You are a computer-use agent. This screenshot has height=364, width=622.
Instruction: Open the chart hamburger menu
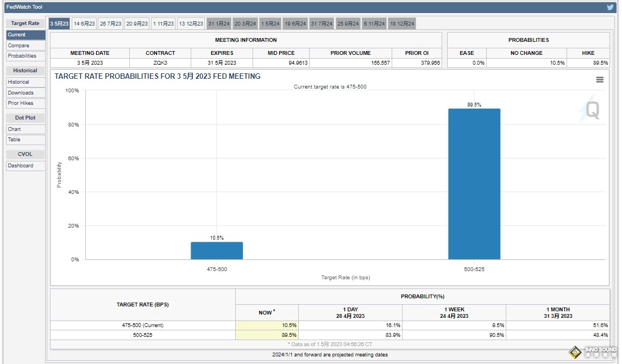pyautogui.click(x=600, y=80)
